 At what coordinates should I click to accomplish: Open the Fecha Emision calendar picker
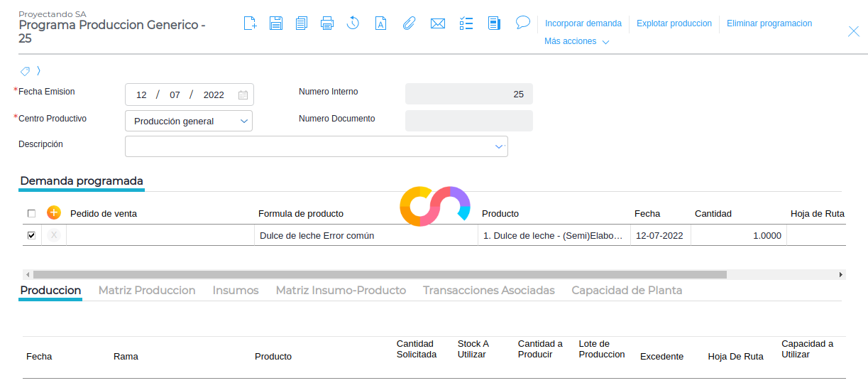coord(243,95)
